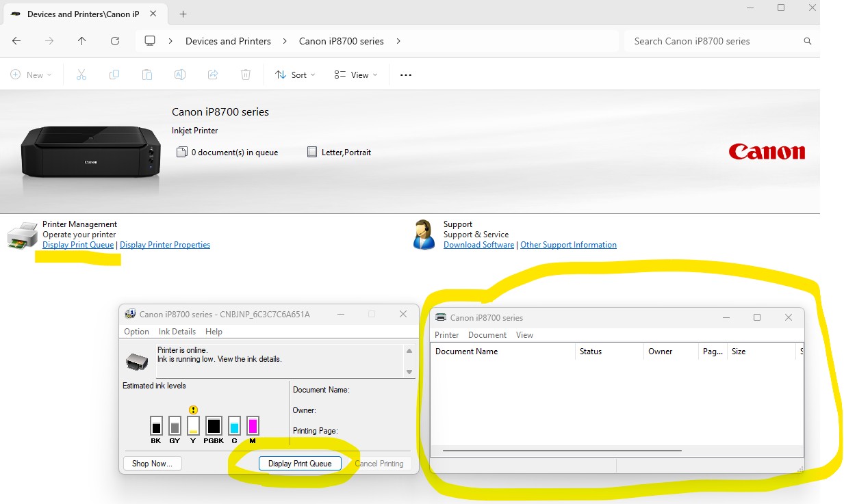
Task: Expand the View dropdown menu
Action: click(356, 75)
